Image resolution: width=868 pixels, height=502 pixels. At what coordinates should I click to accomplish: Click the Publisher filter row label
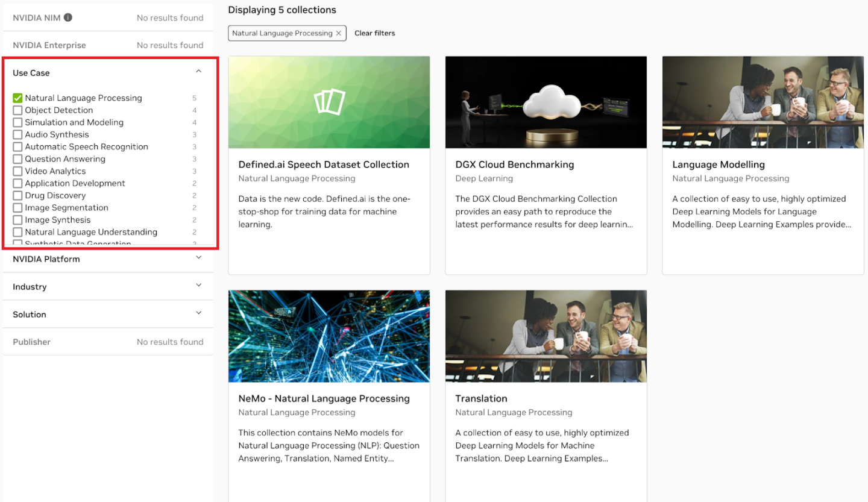coord(31,342)
